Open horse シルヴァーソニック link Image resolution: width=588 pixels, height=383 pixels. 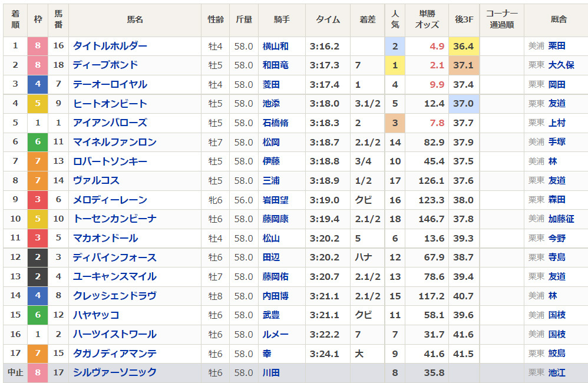tap(115, 372)
